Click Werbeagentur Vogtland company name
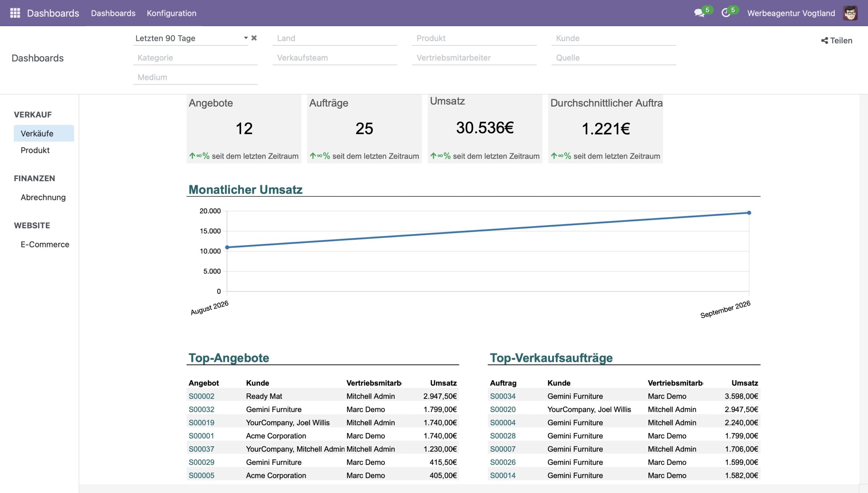 791,13
